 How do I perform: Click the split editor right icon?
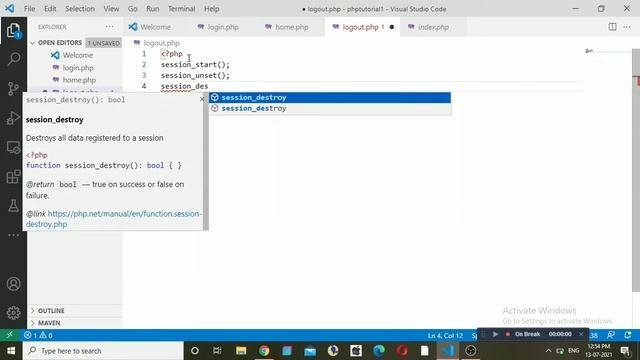tap(612, 27)
